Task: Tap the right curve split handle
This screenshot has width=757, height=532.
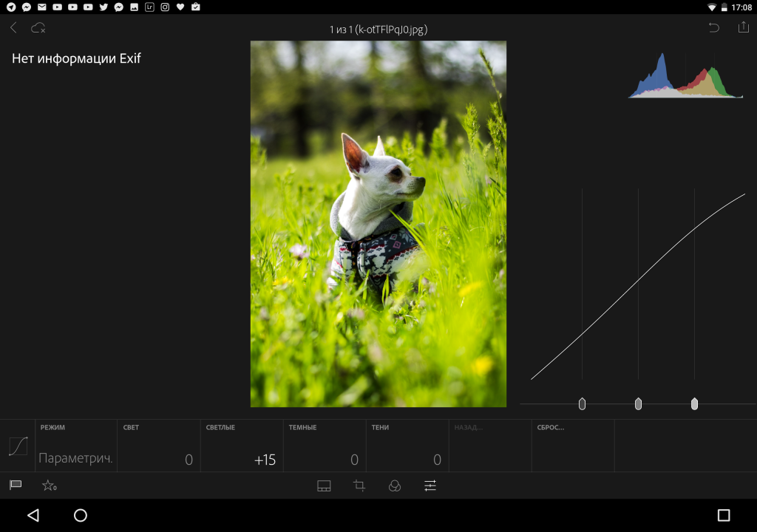Action: [x=694, y=403]
